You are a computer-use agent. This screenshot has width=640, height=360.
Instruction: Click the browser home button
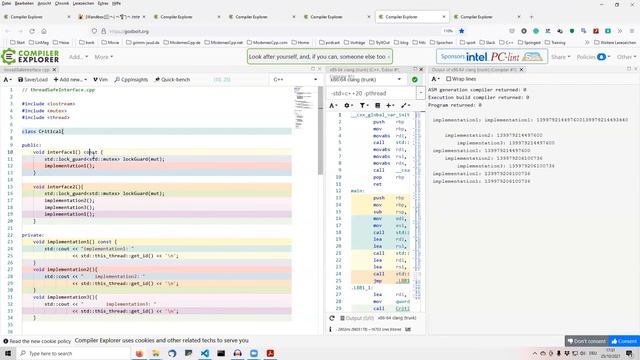(44, 31)
